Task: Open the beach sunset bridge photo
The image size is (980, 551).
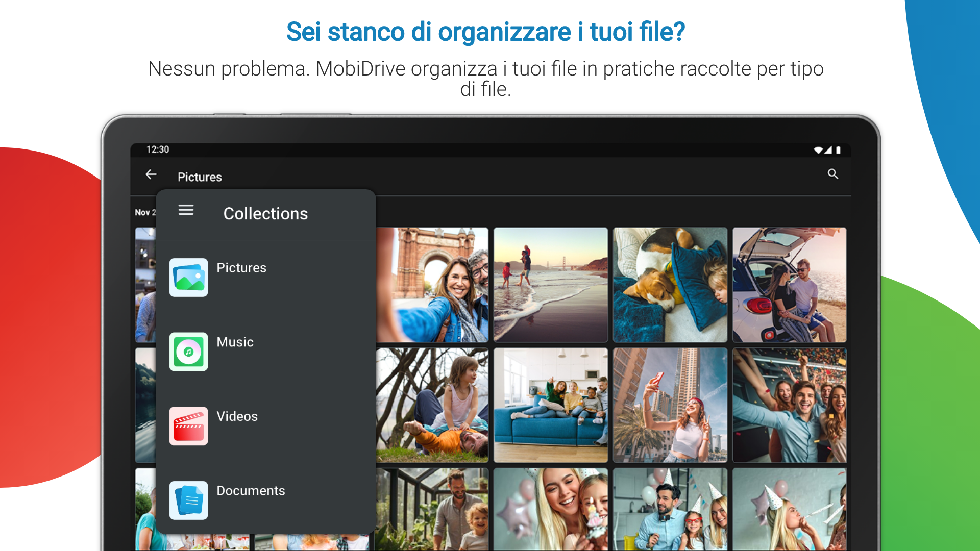Action: click(x=551, y=285)
